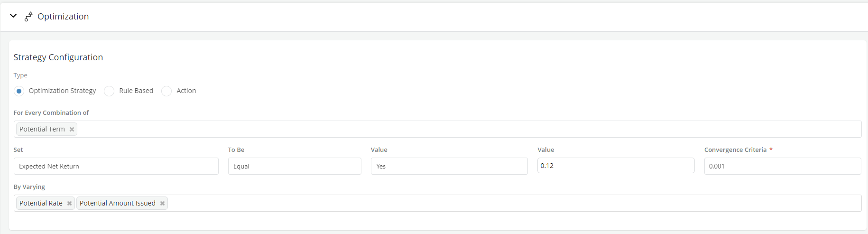Collapse the Optimization section chevron
868x234 pixels.
pos(13,16)
